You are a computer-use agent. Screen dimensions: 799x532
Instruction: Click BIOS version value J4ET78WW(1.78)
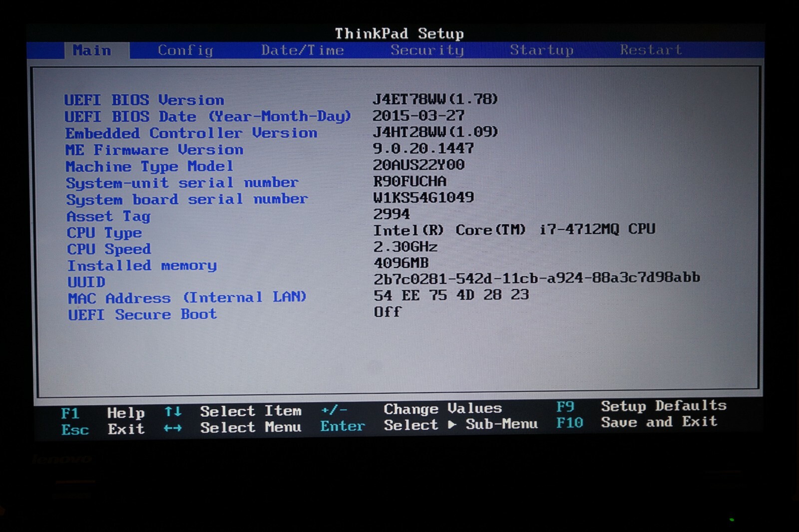point(435,99)
